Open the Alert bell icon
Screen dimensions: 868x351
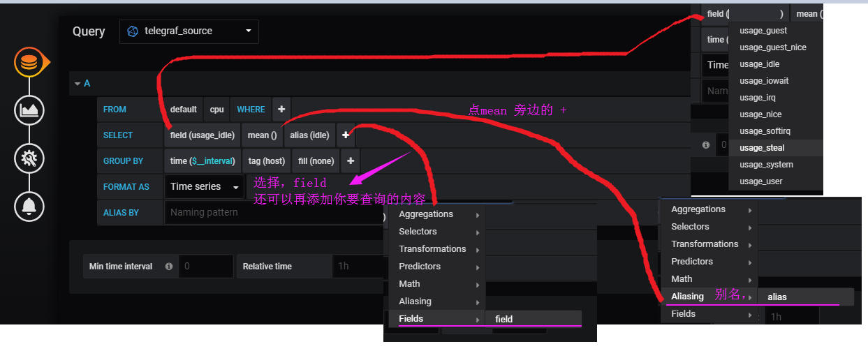click(29, 206)
